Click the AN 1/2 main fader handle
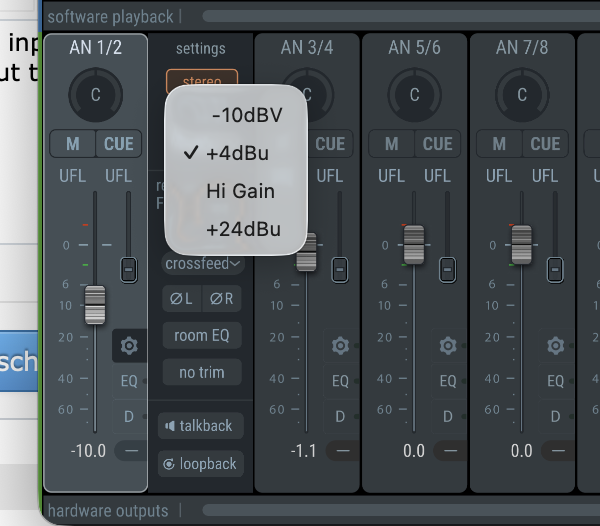This screenshot has height=526, width=600. pyautogui.click(x=95, y=305)
